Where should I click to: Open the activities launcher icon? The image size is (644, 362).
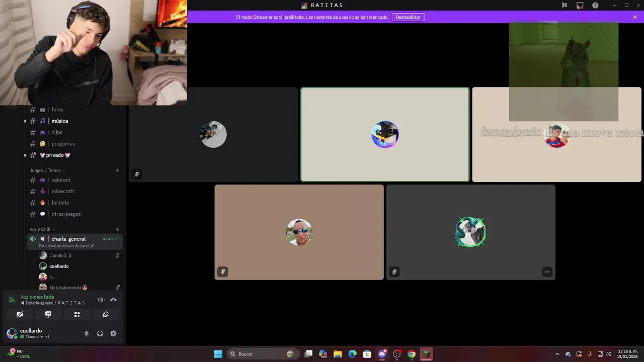(77, 314)
